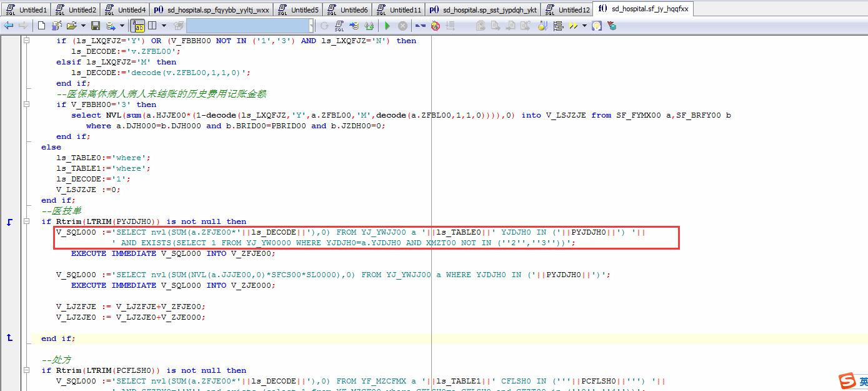
Task: Click the blue dash toolbar icon
Action: (421, 26)
